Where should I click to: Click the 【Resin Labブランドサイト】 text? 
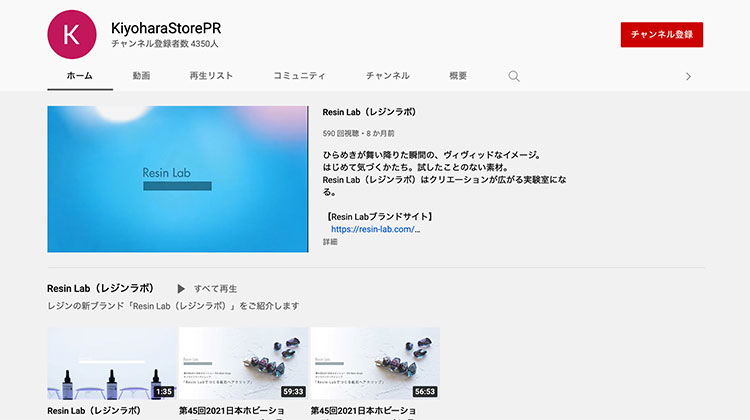coord(379,217)
